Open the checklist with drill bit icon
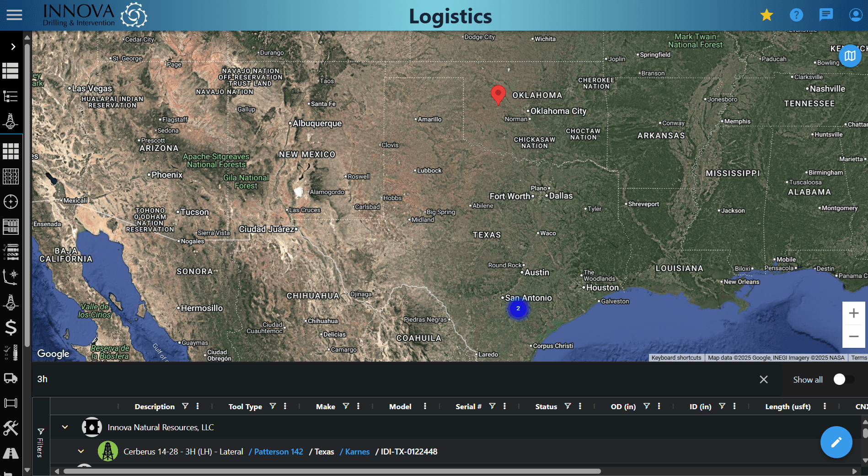Image resolution: width=868 pixels, height=476 pixels. (11, 353)
